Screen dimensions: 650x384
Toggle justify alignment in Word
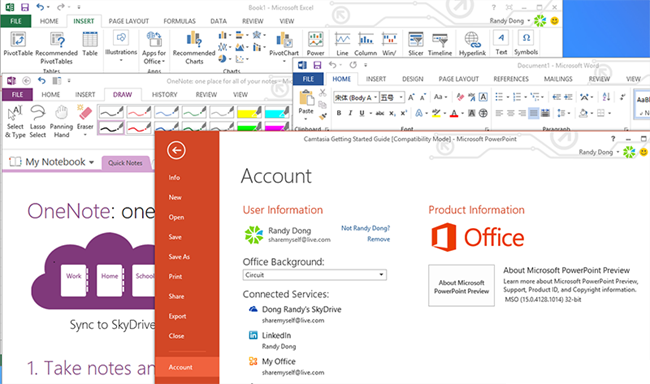click(x=534, y=113)
